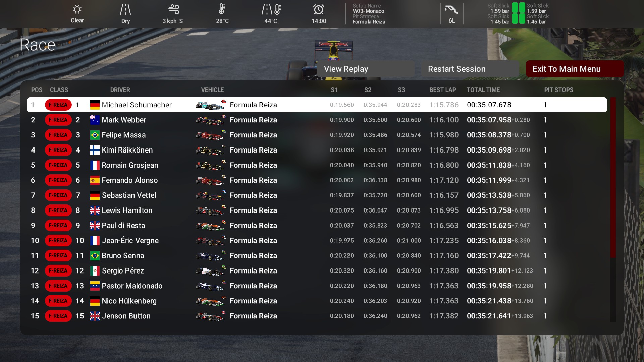Click the French flag beside Romain Grosjean
This screenshot has height=362, width=644.
(x=95, y=165)
